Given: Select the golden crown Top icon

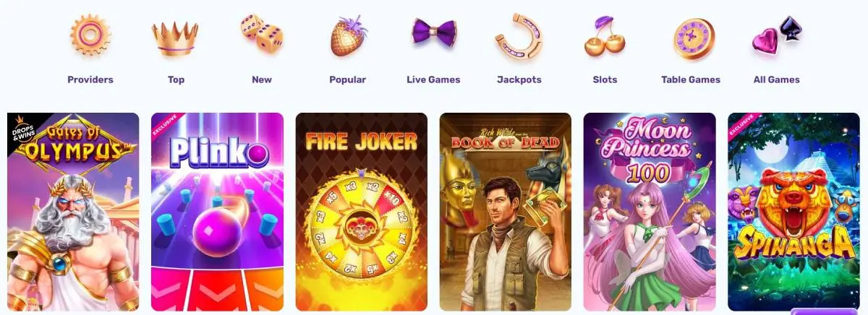Looking at the screenshot, I should pos(175,38).
